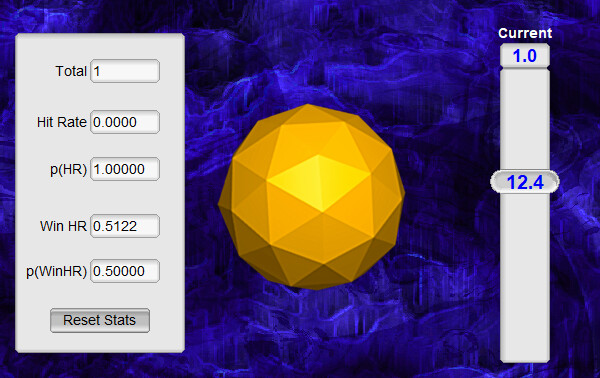Click the yellow polyhedral sphere
The height and width of the screenshot is (378, 600).
tap(311, 196)
